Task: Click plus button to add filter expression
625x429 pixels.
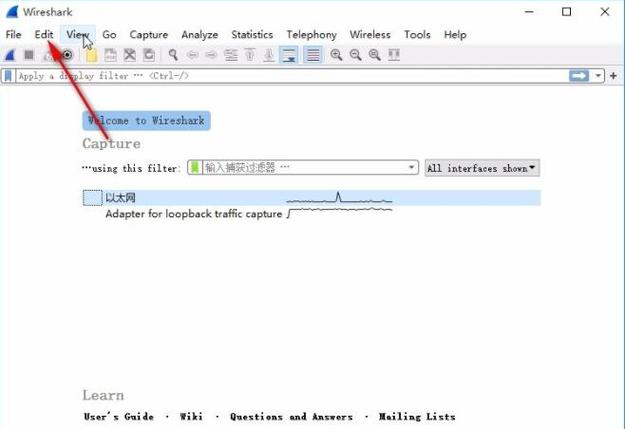Action: coord(613,76)
